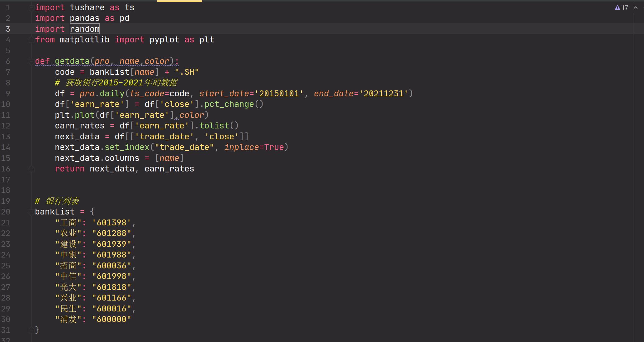
Task: Click the 'pct_change' method call
Action: (229, 104)
